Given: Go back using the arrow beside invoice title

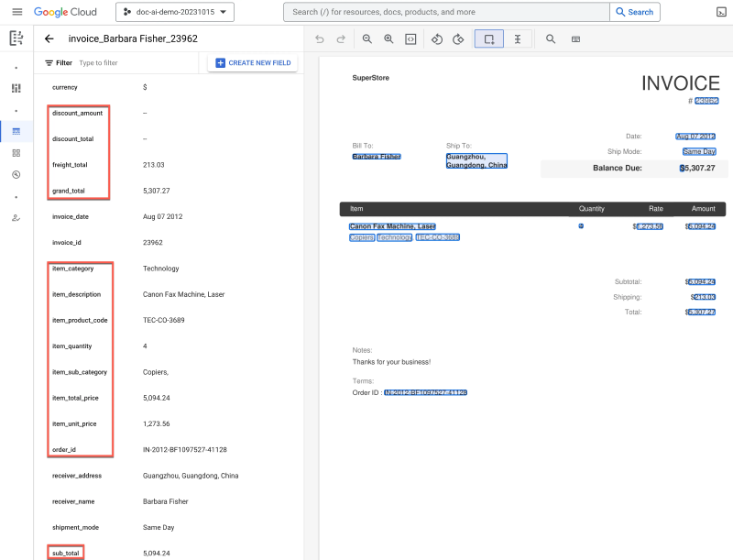Looking at the screenshot, I should click(49, 38).
